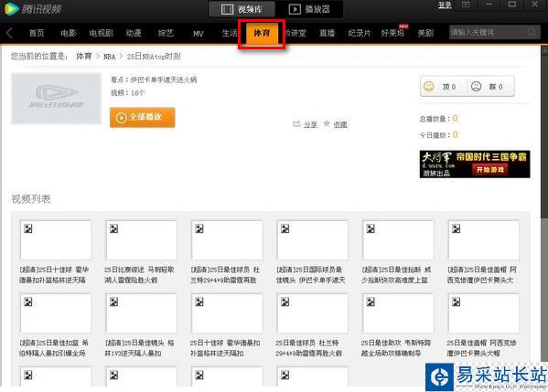This screenshot has width=548, height=392.
Task: Open thumbnail for 超清 25日最佳抢断 video
Action: tap(398, 240)
